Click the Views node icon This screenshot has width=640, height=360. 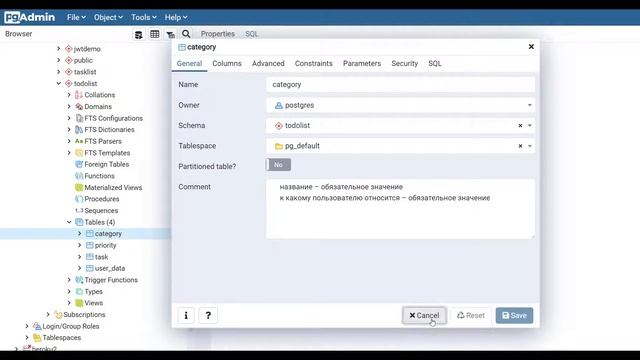[79, 303]
